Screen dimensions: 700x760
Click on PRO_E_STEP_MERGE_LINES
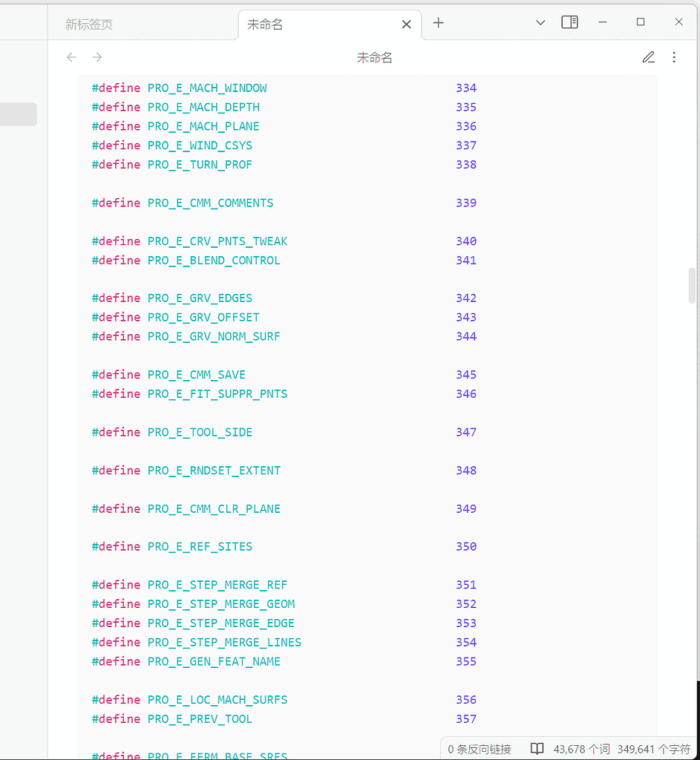click(224, 643)
